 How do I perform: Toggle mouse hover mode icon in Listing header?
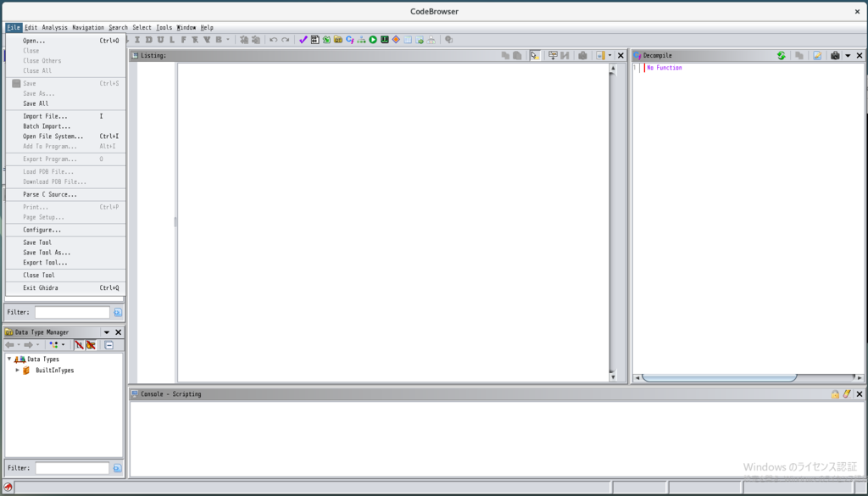[535, 55]
